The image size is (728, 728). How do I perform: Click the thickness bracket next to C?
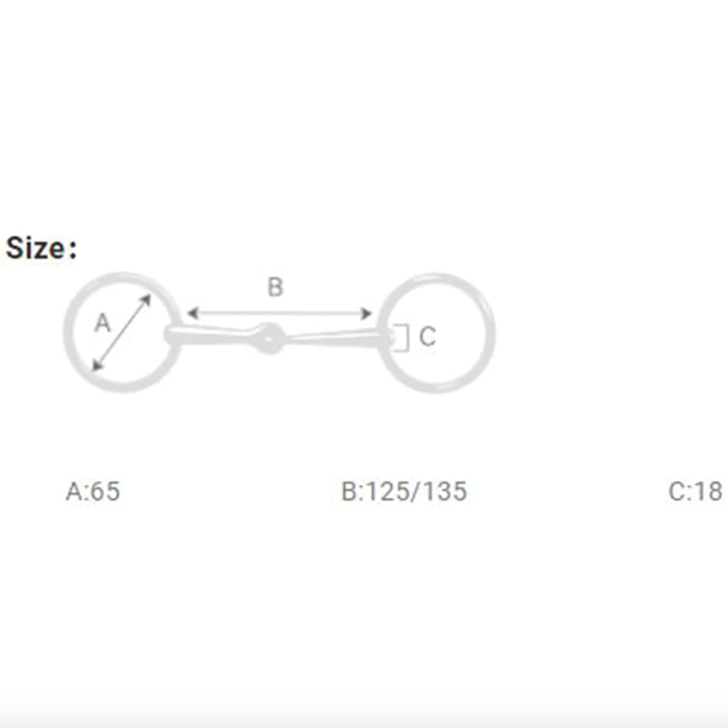[404, 338]
